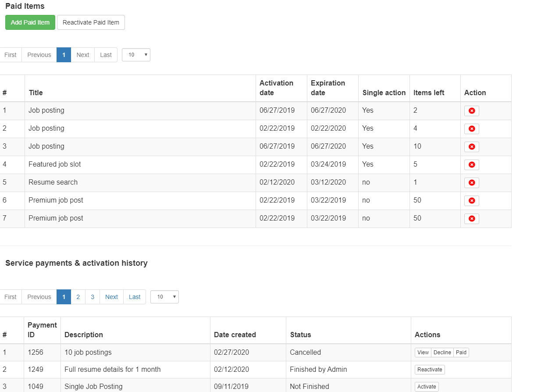Go to Last page of payment history
534x392 pixels.
point(135,297)
